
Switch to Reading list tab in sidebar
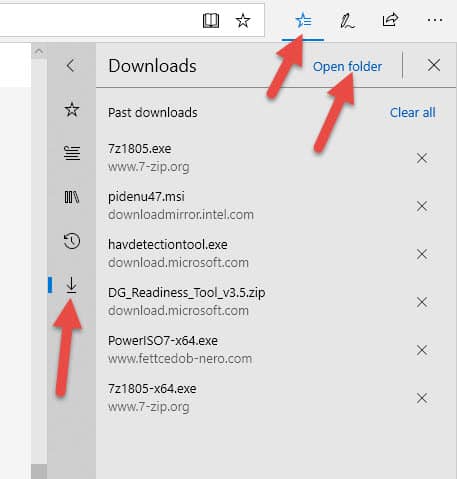point(72,153)
